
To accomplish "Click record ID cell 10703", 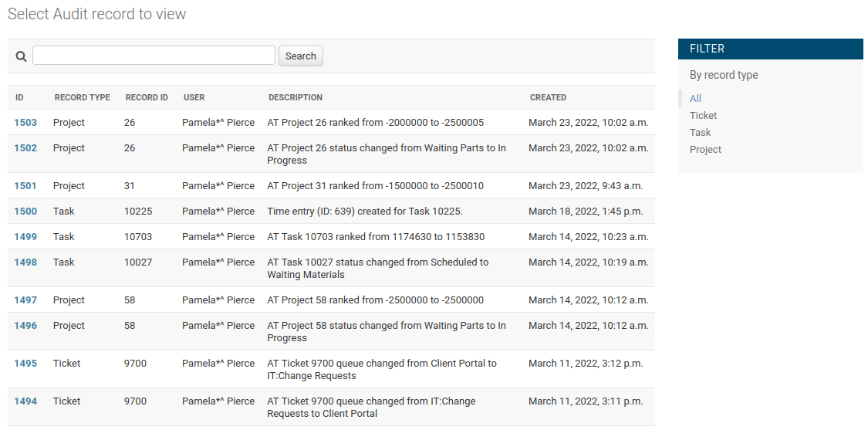I will [138, 236].
